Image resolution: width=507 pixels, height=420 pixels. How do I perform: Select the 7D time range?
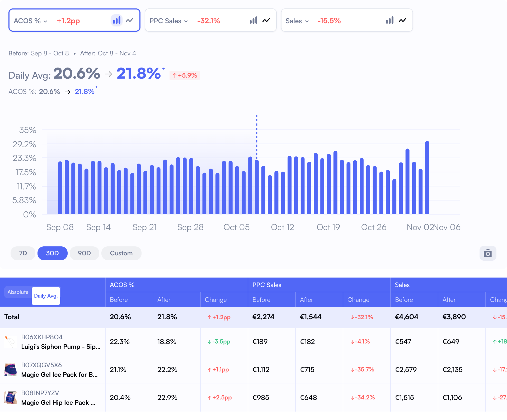click(x=23, y=253)
